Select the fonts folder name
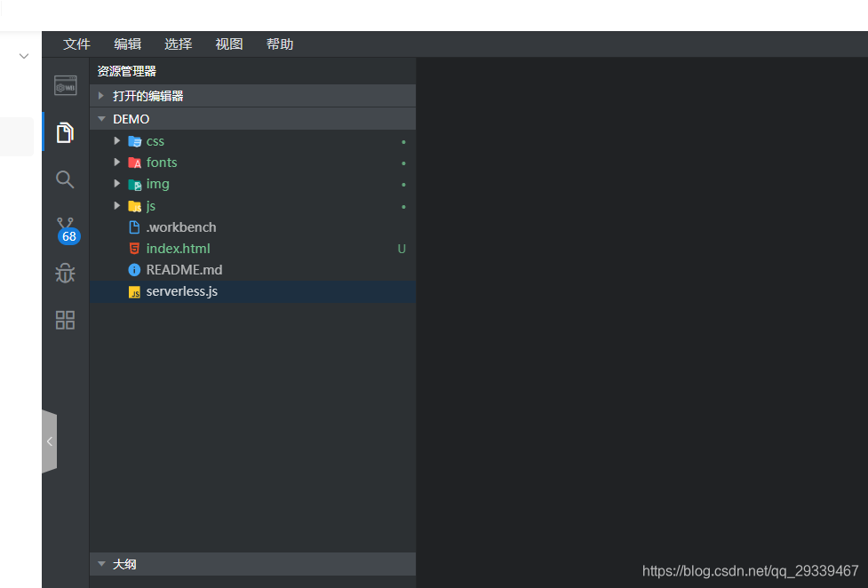The width and height of the screenshot is (868, 588). [162, 163]
